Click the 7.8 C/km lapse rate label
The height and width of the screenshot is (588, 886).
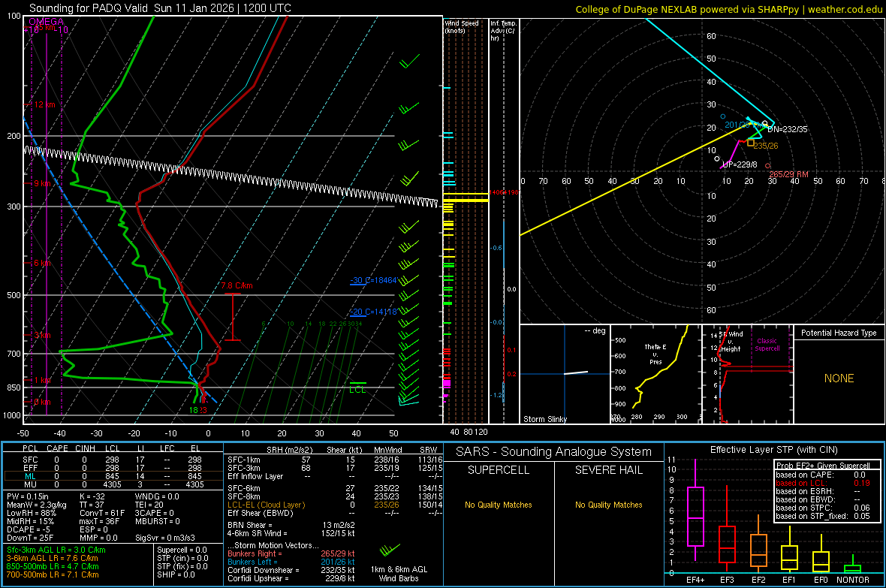click(237, 285)
